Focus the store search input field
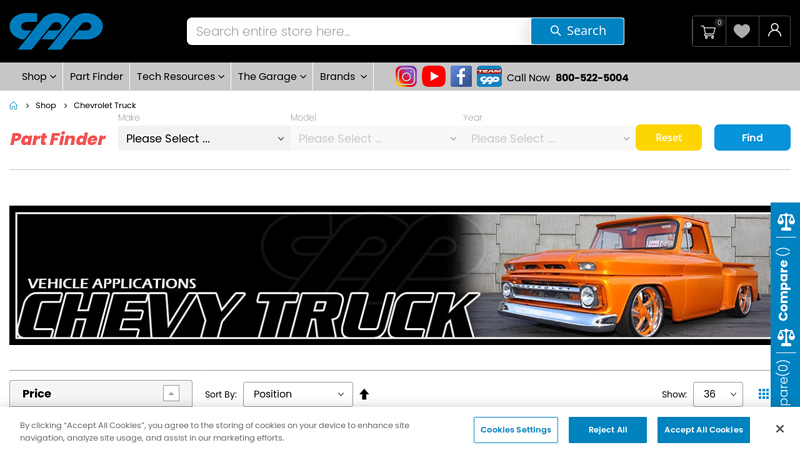This screenshot has width=800, height=450. (x=359, y=31)
